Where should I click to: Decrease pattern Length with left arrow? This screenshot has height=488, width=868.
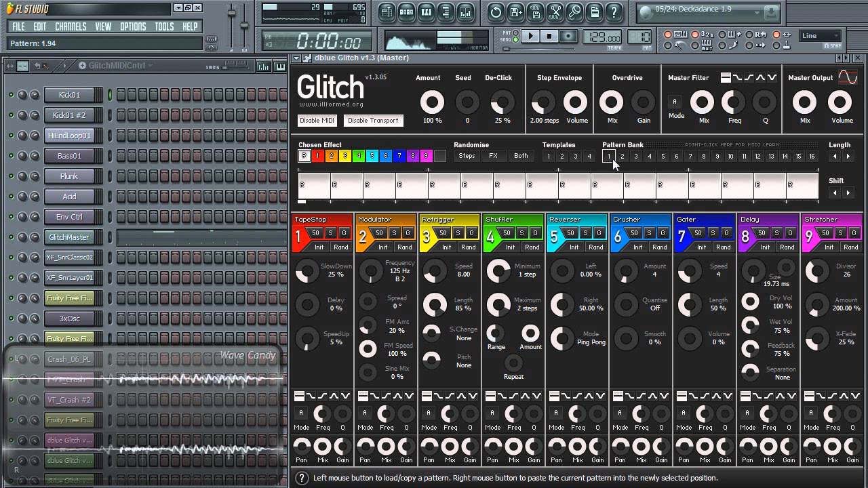point(835,157)
